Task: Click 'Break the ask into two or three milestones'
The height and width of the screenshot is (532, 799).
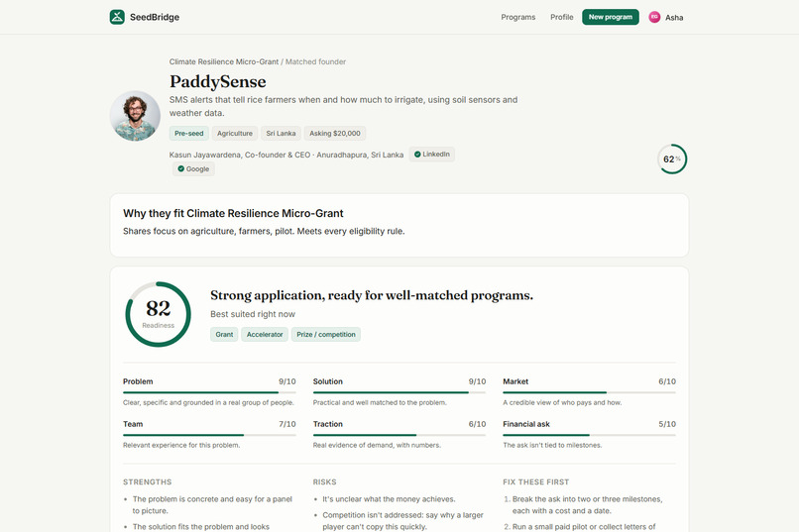Action: tap(587, 505)
